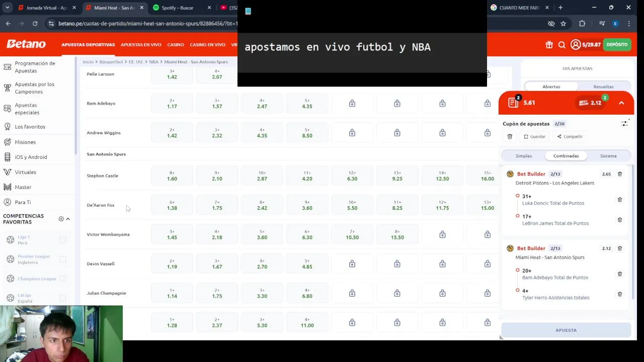Viewport: 644px width, 362px height.
Task: Place the bet with the Apuesta button
Action: pyautogui.click(x=566, y=330)
